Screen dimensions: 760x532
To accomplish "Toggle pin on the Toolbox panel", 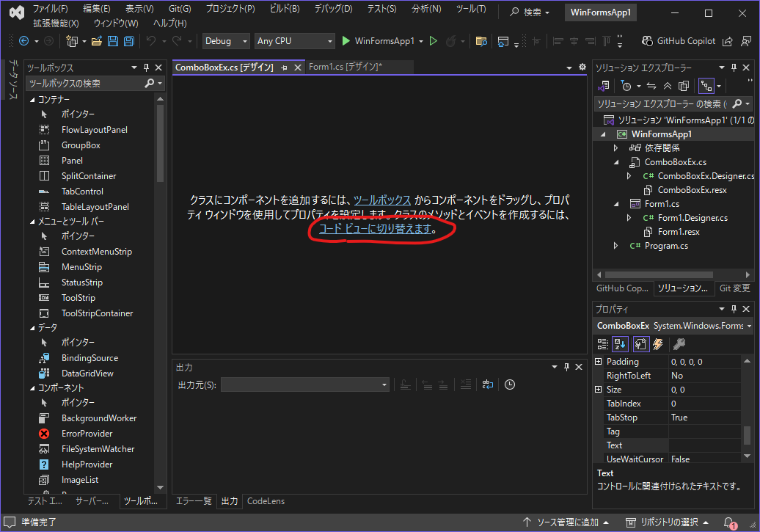I will pos(146,68).
